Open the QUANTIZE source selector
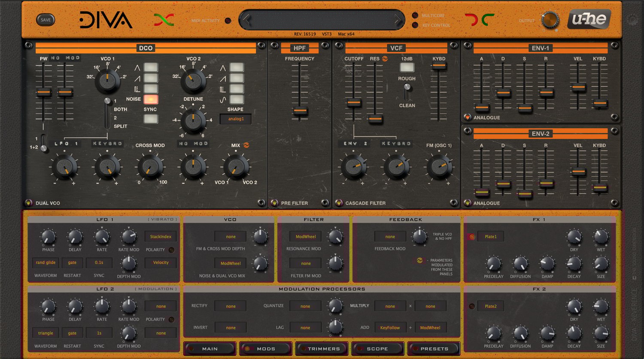Image resolution: width=644 pixels, height=359 pixels. pos(305,306)
